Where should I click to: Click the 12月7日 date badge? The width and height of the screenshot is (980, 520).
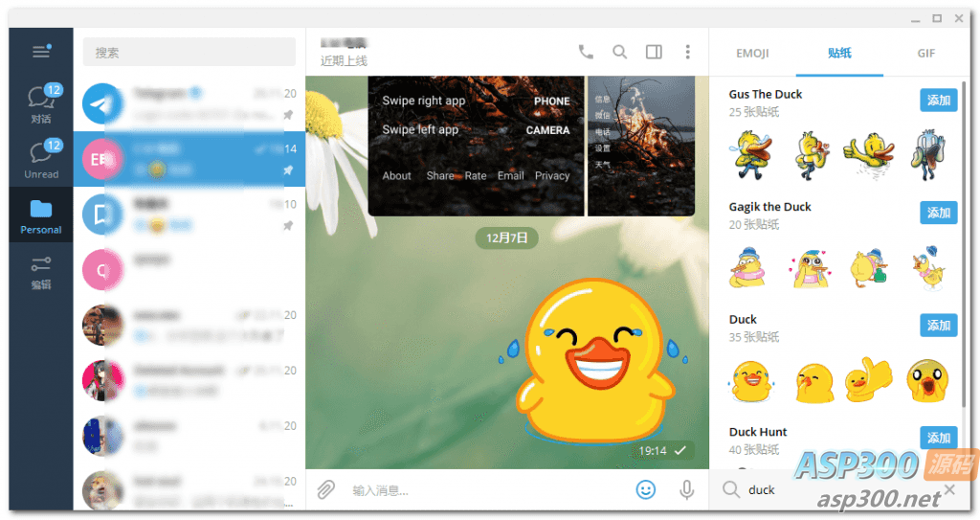[507, 237]
